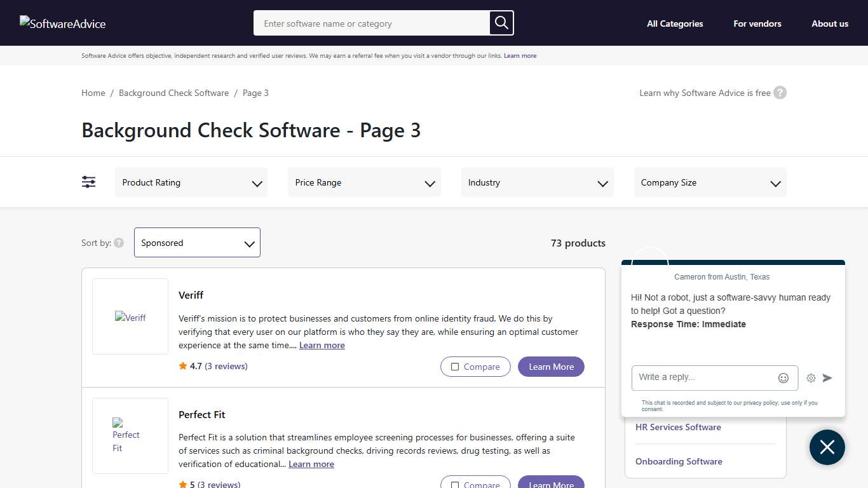Click the star icon beside Veriff's 4.7 rating
Viewport: 868px width, 488px height.
183,365
